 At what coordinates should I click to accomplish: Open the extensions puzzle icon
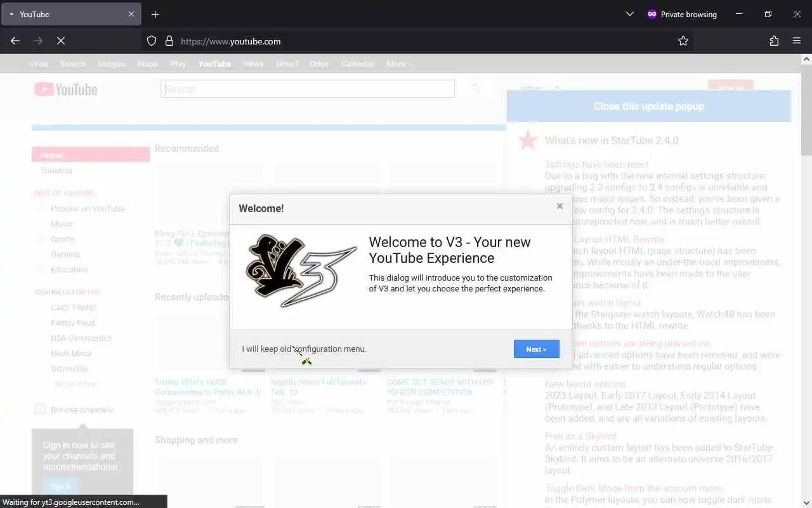[774, 41]
